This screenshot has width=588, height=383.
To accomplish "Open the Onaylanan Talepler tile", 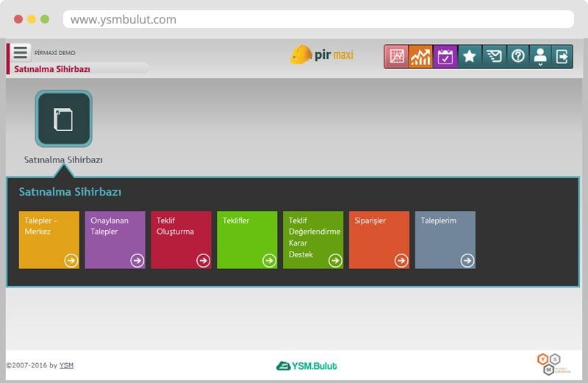I will point(115,240).
